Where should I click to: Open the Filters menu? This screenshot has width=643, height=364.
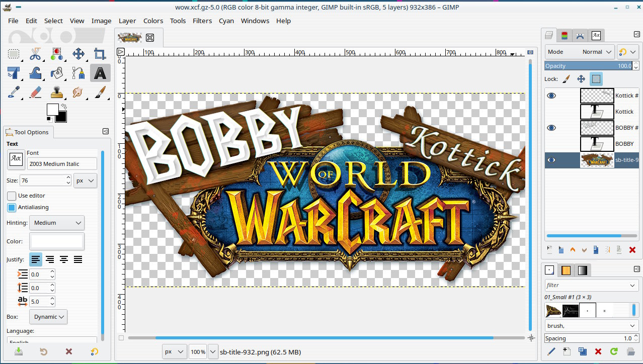coord(202,21)
